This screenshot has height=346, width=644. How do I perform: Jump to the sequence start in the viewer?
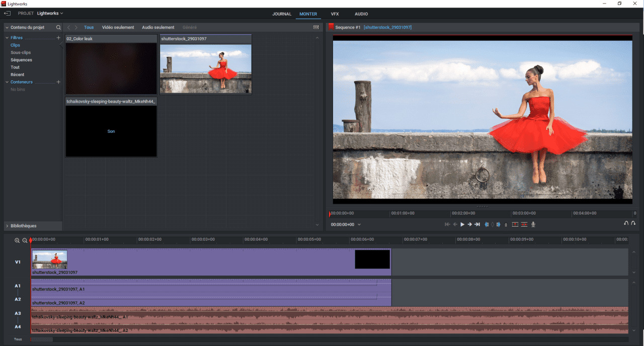click(x=447, y=225)
